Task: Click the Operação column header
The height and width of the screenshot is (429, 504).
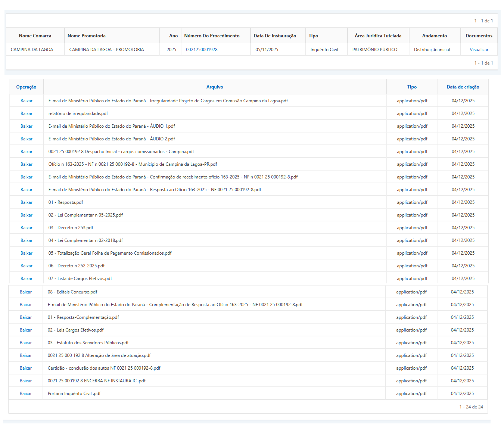Action: pyautogui.click(x=26, y=87)
